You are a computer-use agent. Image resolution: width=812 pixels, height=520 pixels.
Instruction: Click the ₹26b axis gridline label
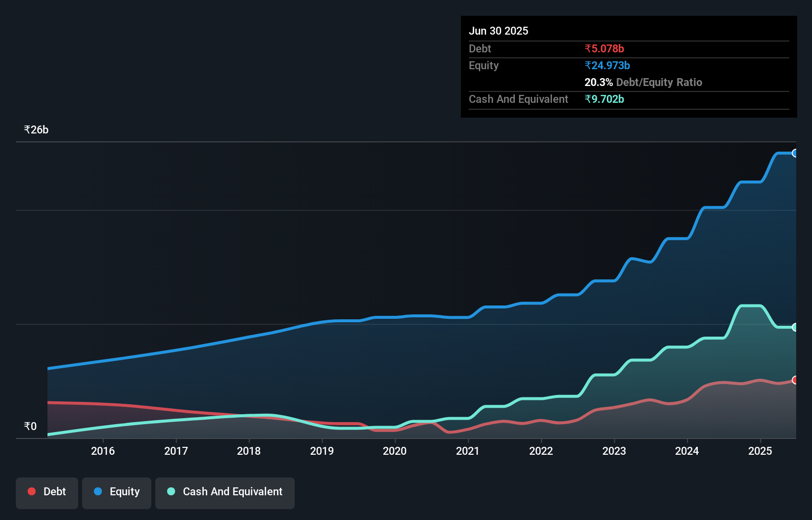(x=36, y=130)
